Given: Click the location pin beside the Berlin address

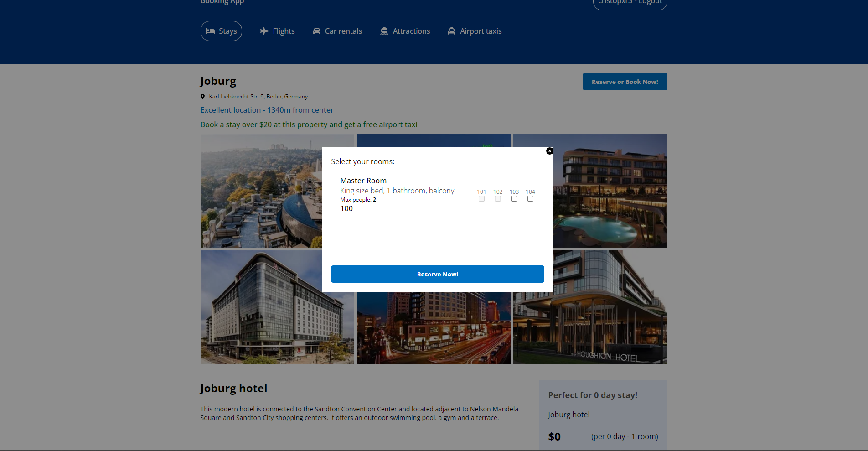Looking at the screenshot, I should point(203,96).
